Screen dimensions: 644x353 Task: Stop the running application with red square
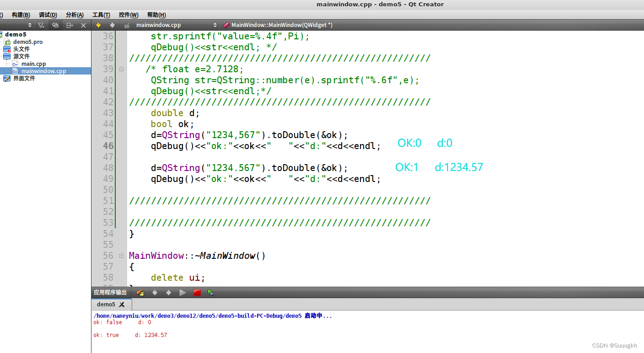[197, 293]
